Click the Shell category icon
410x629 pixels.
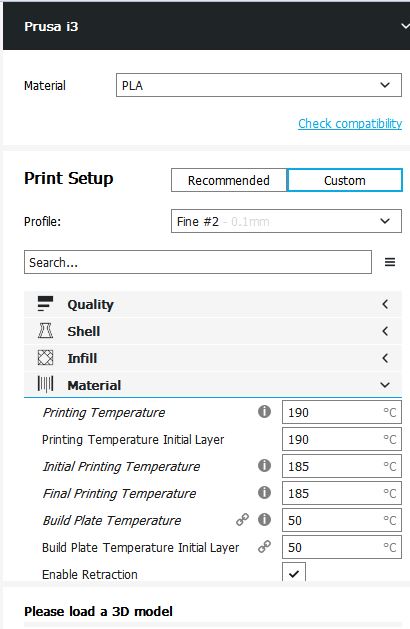[x=45, y=331]
